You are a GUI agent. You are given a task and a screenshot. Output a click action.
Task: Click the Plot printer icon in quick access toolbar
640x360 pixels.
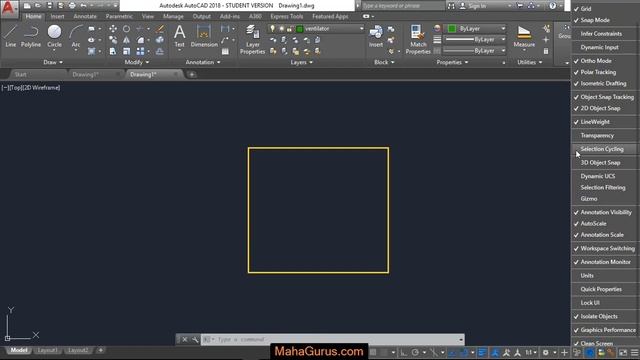pos(72,6)
